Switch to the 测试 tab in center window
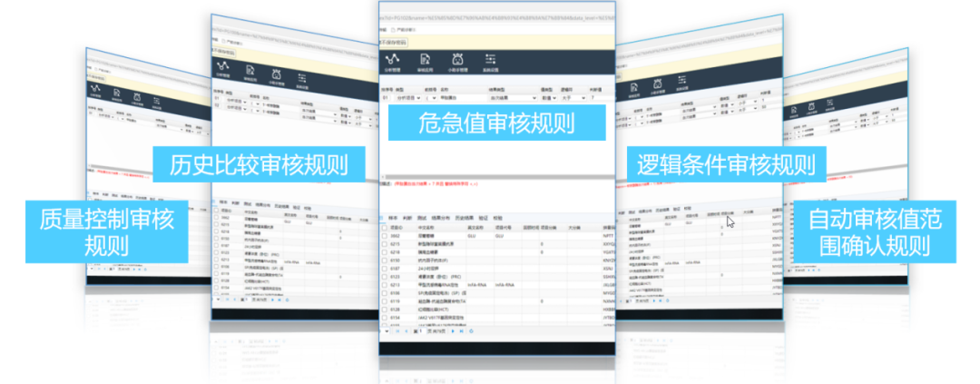Screen dimensions: 980x384 (x=422, y=218)
